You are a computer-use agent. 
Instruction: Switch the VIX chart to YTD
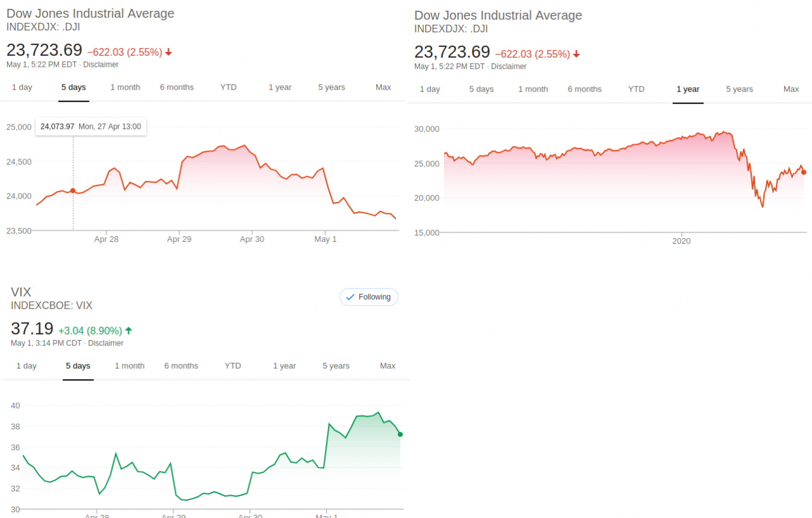[233, 366]
